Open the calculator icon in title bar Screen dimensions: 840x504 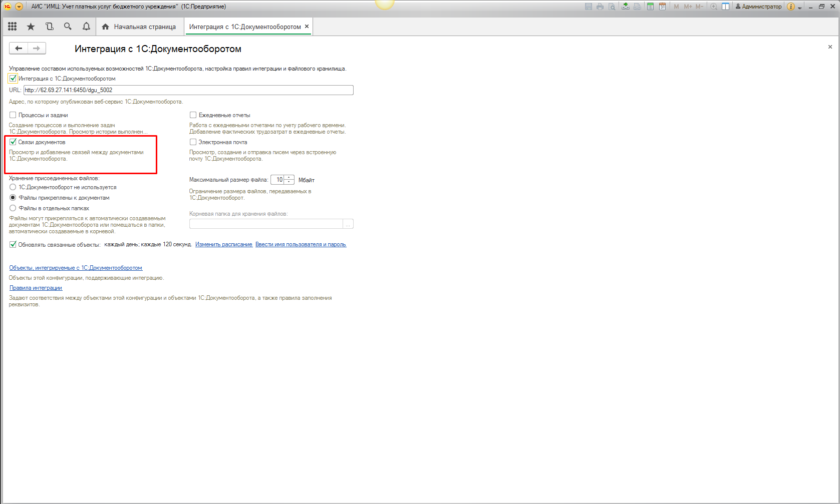650,7
